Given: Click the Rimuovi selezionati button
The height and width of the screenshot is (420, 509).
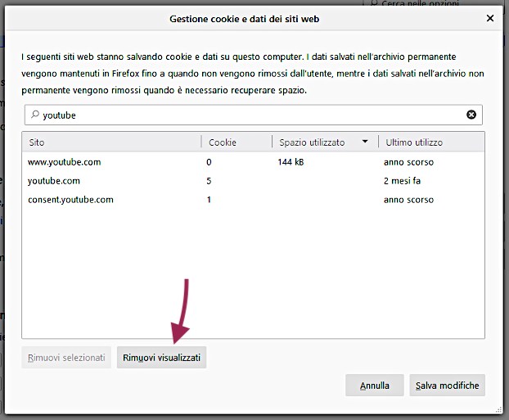Looking at the screenshot, I should (66, 357).
